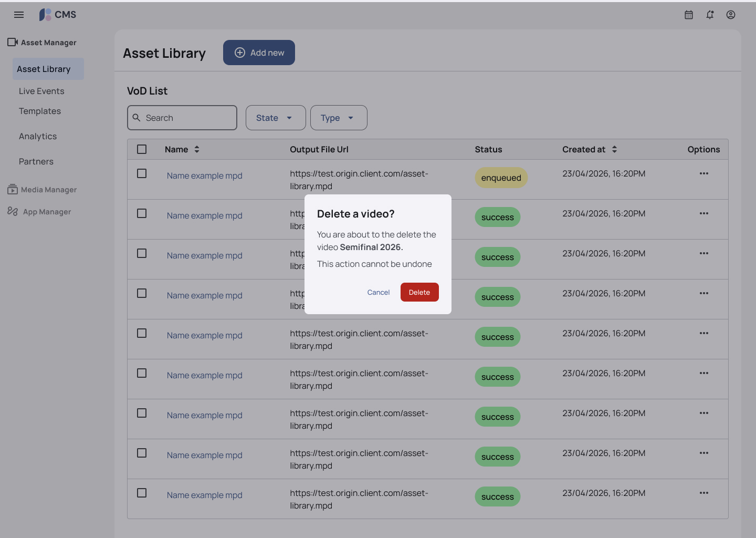The image size is (756, 538).
Task: Expand Asset Manager label in sidebar
Action: (49, 43)
